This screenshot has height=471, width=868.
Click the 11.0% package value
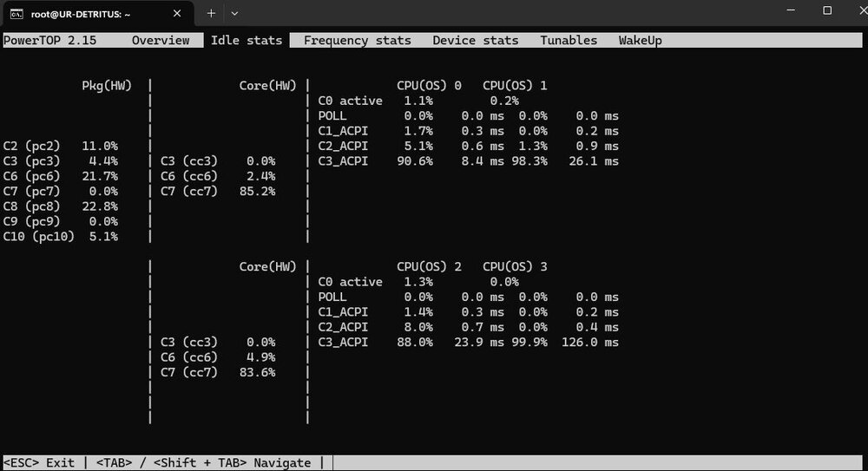coord(100,146)
